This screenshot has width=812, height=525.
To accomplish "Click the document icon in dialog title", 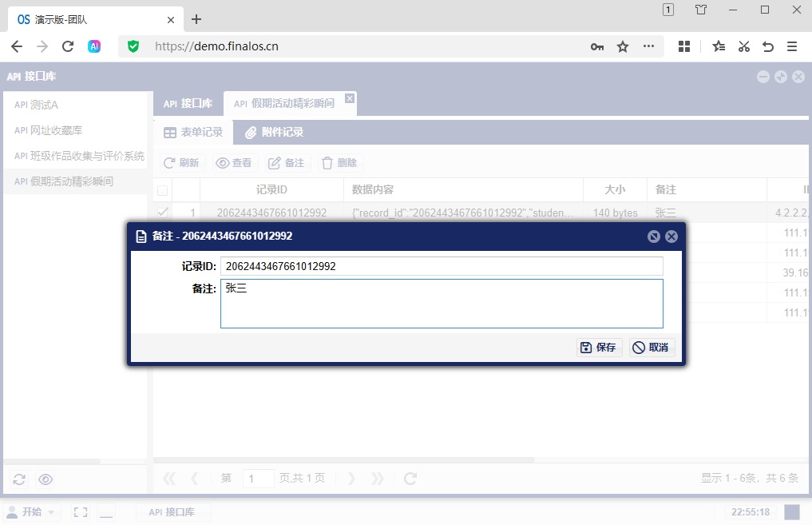I will (x=141, y=237).
